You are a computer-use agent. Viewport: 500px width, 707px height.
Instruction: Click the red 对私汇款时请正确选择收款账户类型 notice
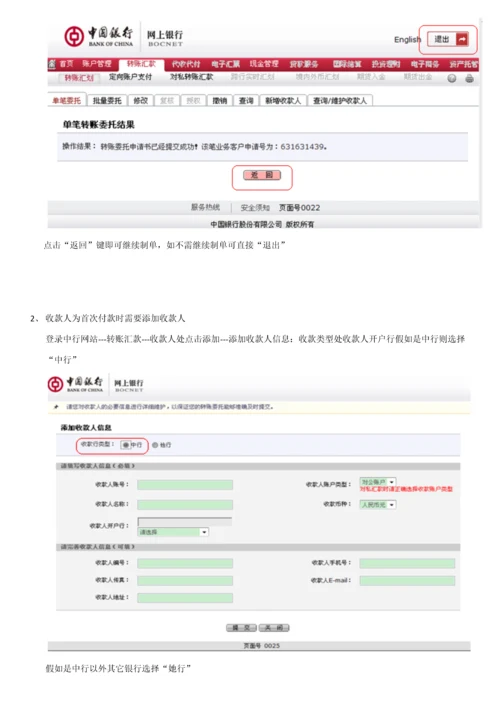pyautogui.click(x=406, y=489)
